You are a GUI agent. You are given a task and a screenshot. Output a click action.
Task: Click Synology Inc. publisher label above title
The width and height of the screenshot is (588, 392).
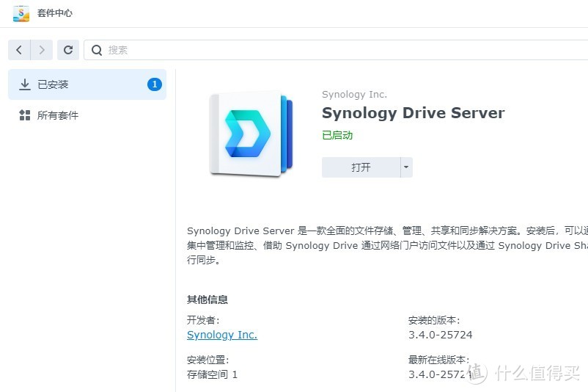pyautogui.click(x=354, y=94)
